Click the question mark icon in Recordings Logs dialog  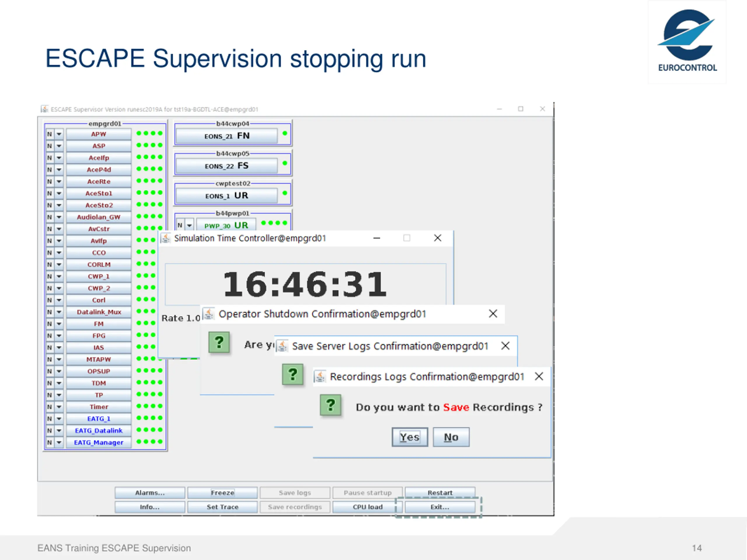click(331, 405)
